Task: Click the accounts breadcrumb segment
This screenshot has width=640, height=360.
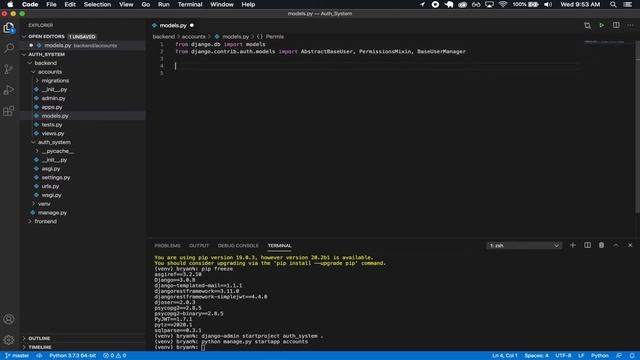Action: pyautogui.click(x=193, y=37)
